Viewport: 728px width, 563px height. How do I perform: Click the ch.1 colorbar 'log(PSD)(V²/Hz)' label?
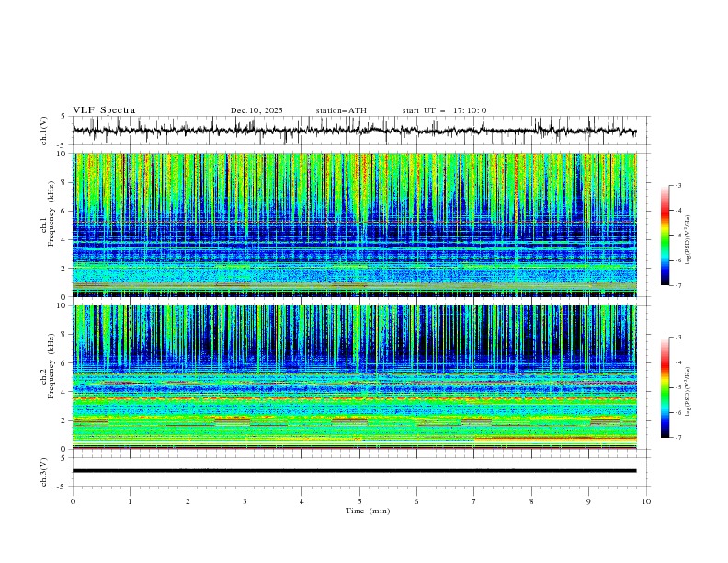point(688,240)
